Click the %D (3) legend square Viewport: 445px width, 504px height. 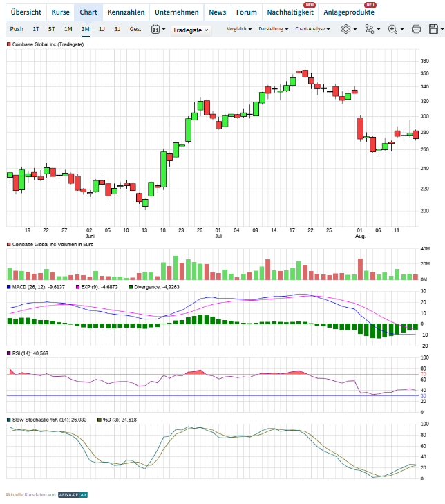(x=100, y=420)
